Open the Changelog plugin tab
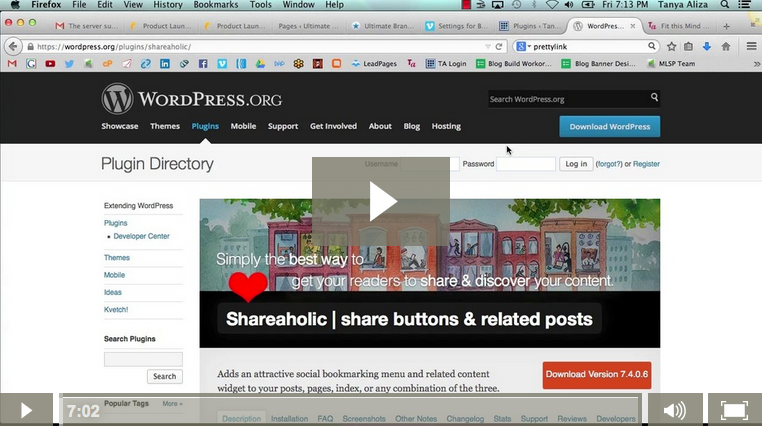The image size is (764, 426). tap(465, 419)
